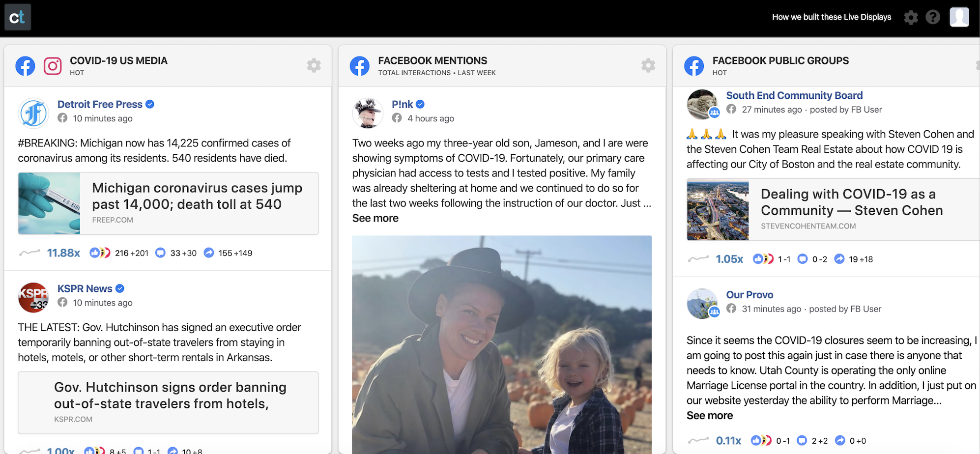The width and height of the screenshot is (980, 454).
Task: Click the Facebook icon beside FACEBOOK MENTIONS title
Action: 359,65
